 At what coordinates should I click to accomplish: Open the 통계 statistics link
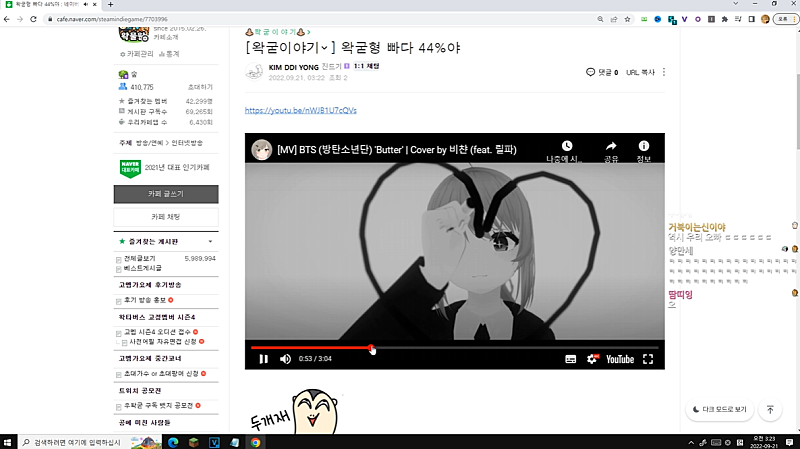169,54
